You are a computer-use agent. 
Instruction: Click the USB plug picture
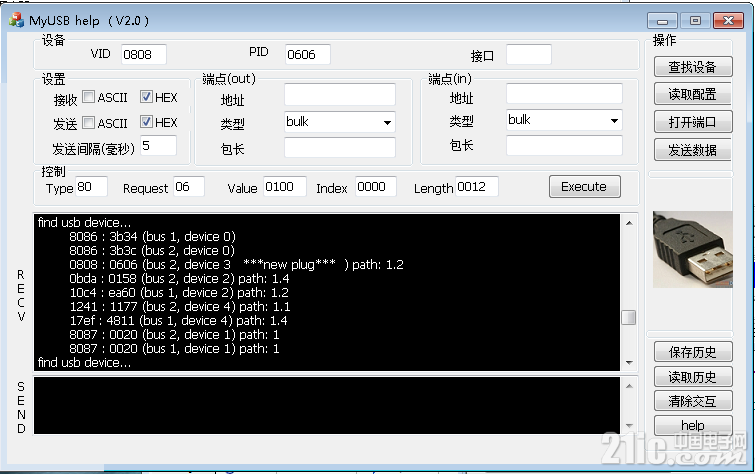(x=693, y=250)
